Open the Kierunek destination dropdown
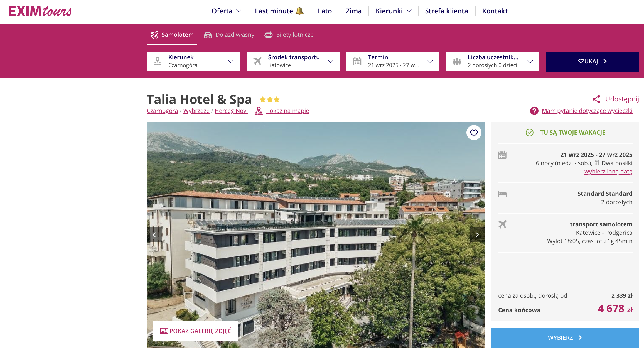The width and height of the screenshot is (644, 352). point(193,61)
